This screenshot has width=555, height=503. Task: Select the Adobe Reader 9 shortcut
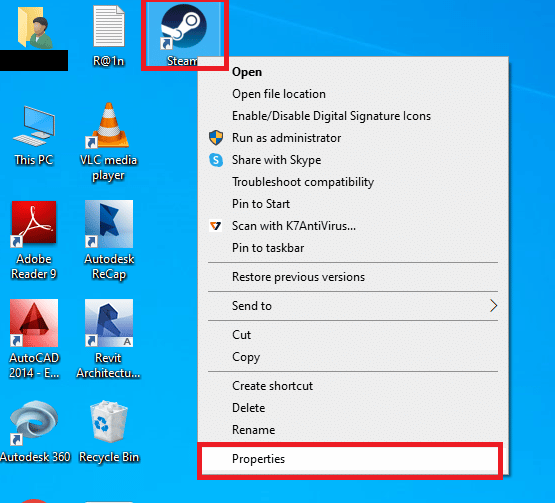click(x=34, y=224)
